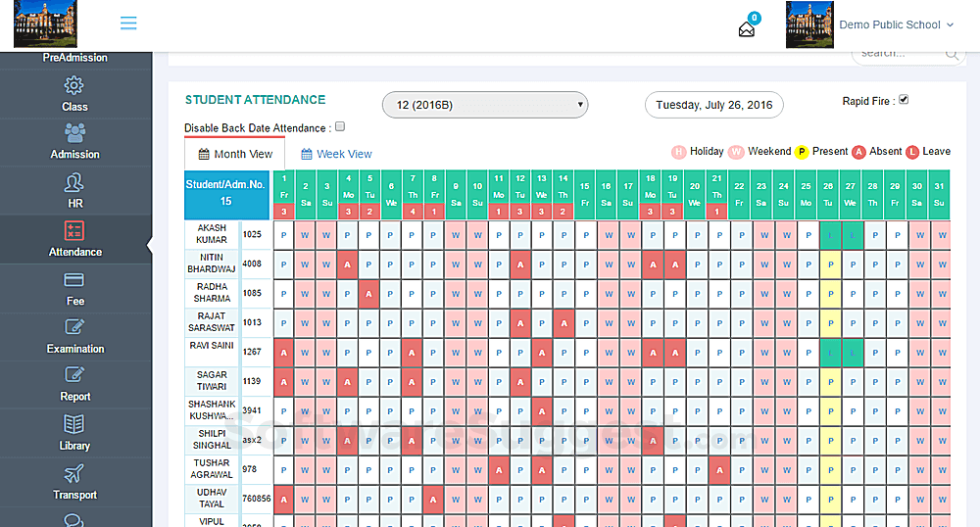Click the search magnifier icon
This screenshot has width=980, height=527.
click(x=952, y=54)
